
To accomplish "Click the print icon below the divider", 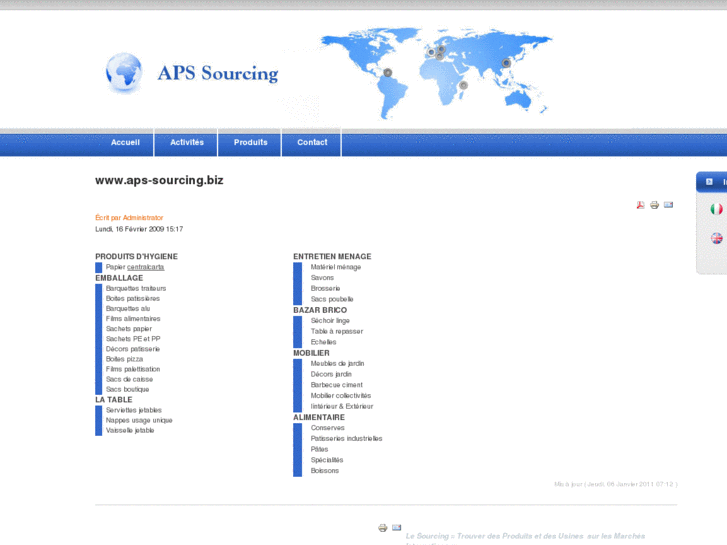I will pos(383,528).
